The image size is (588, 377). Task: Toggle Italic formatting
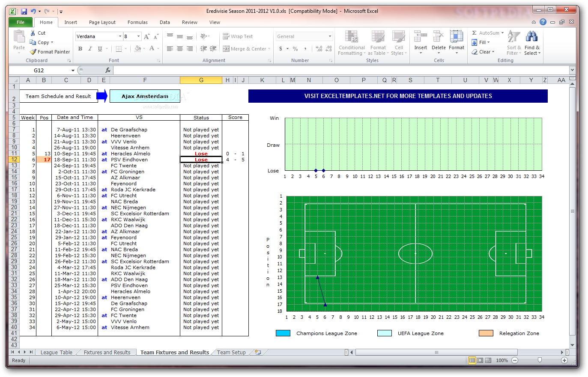coord(90,49)
